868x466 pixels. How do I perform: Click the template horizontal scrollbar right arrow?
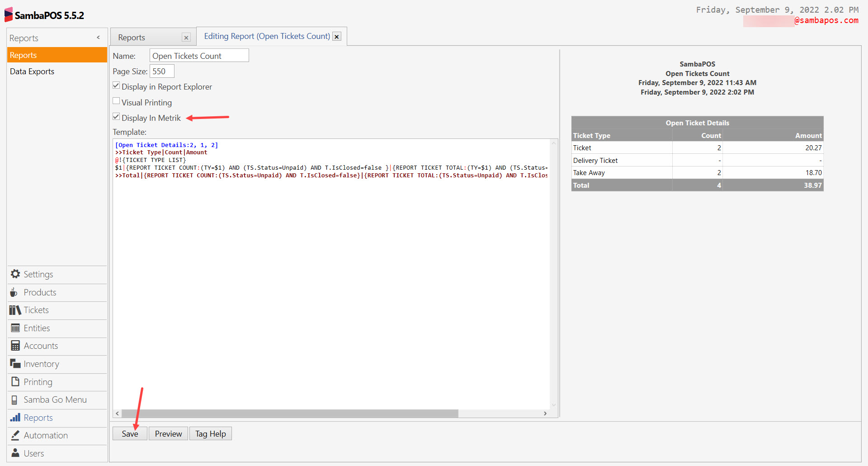545,413
